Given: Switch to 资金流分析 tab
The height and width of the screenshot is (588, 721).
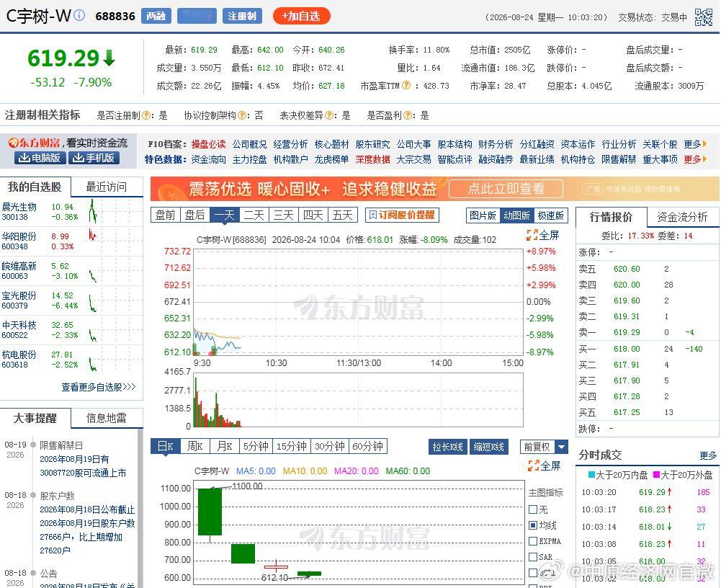Looking at the screenshot, I should tap(682, 217).
